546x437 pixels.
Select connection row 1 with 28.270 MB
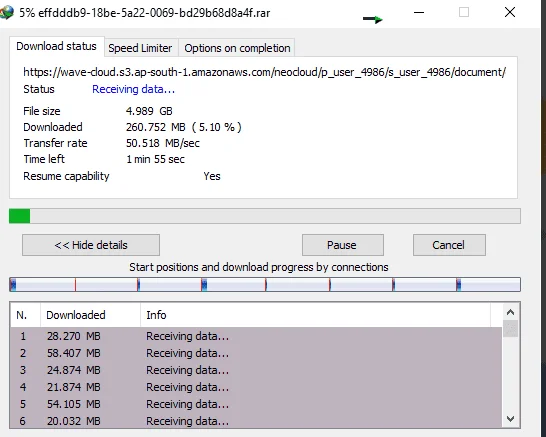[x=256, y=336]
